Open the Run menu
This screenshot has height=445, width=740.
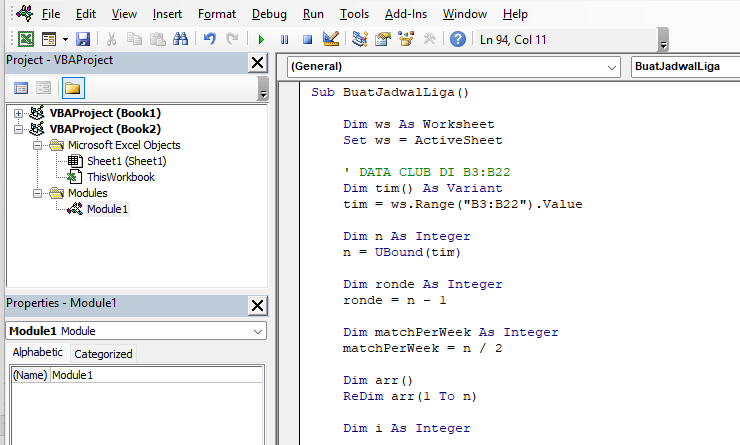[x=313, y=14]
